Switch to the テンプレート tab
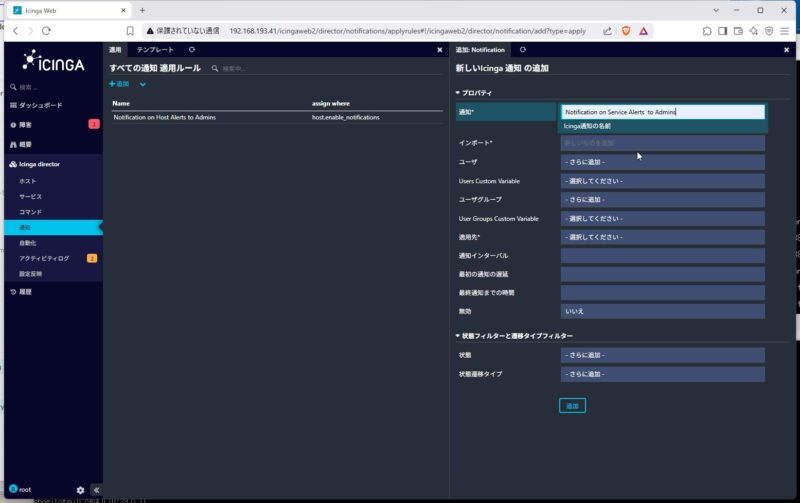Viewport: 800px width, 503px height. 155,49
